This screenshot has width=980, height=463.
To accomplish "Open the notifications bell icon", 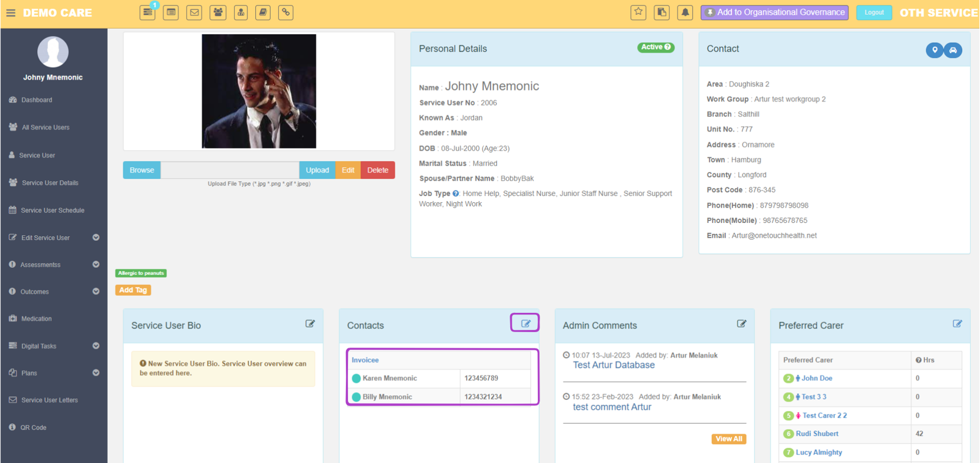I will pos(685,12).
